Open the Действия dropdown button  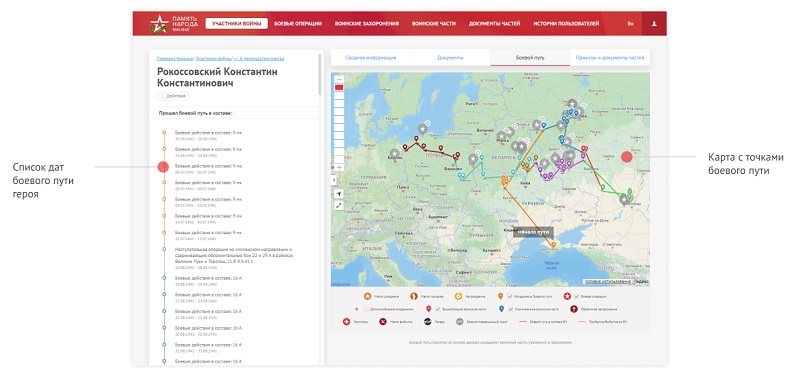pyautogui.click(x=173, y=96)
